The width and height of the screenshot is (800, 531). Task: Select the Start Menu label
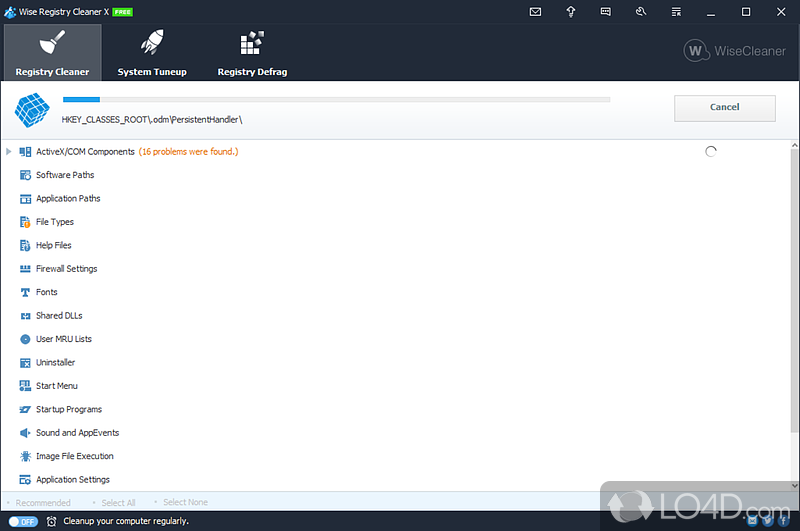pos(57,386)
